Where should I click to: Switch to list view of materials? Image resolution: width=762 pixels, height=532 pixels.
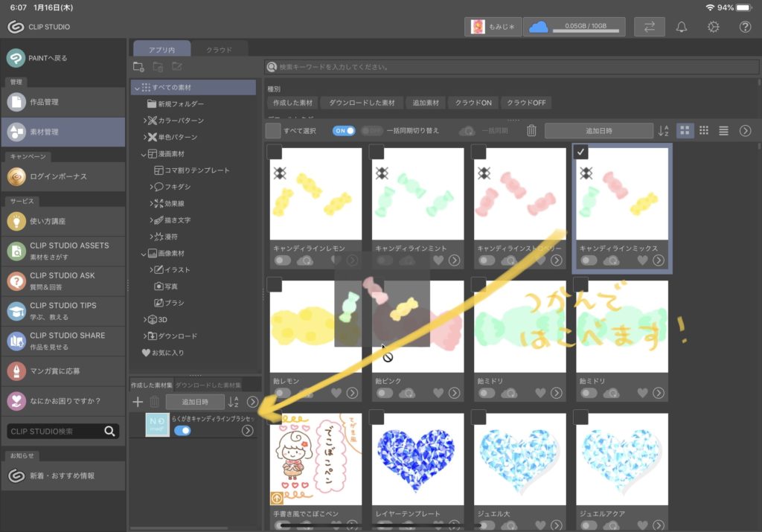point(723,131)
